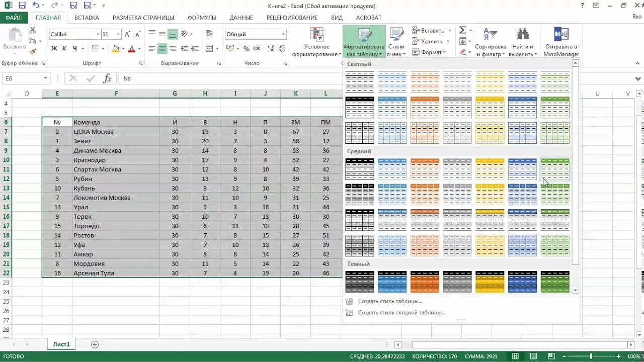The image size is (644, 362).
Task: Click the Undo arrow in quick access toolbar
Action: [35, 6]
